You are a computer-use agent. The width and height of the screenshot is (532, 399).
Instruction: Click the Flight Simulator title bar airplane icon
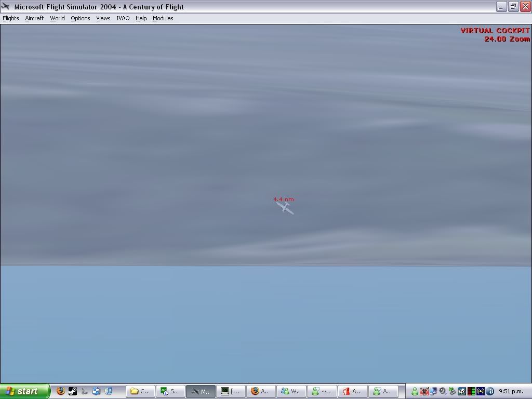pos(6,7)
